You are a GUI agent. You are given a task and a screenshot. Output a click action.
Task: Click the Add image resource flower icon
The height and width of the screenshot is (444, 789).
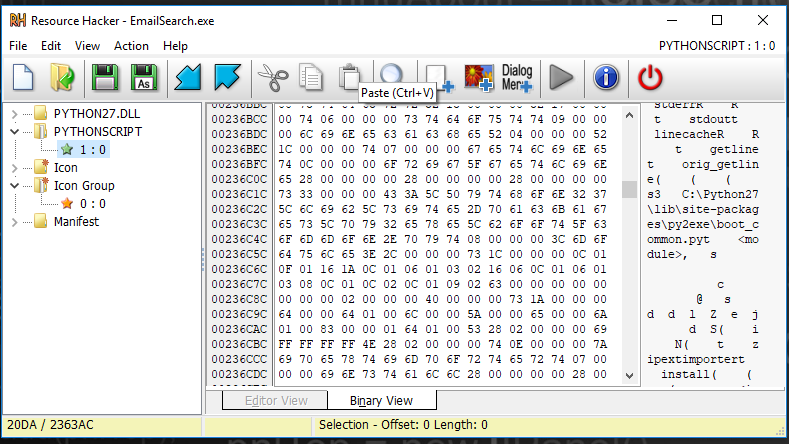(x=479, y=78)
